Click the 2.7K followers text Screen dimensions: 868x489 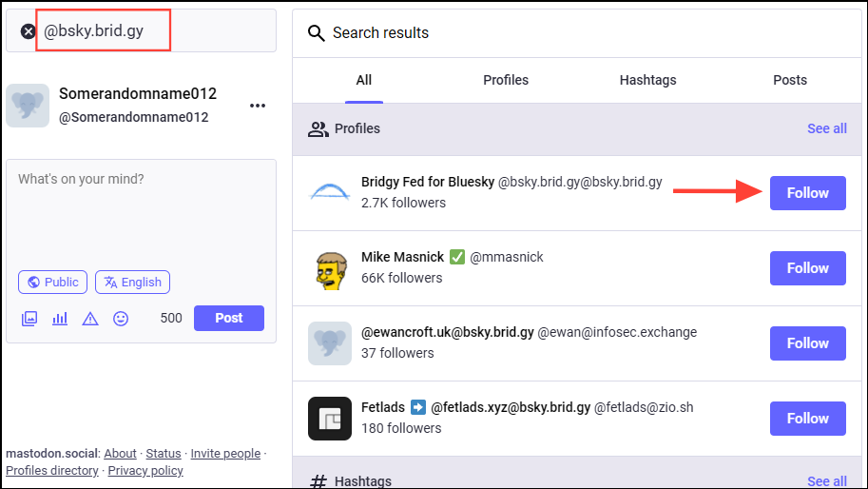tap(403, 203)
